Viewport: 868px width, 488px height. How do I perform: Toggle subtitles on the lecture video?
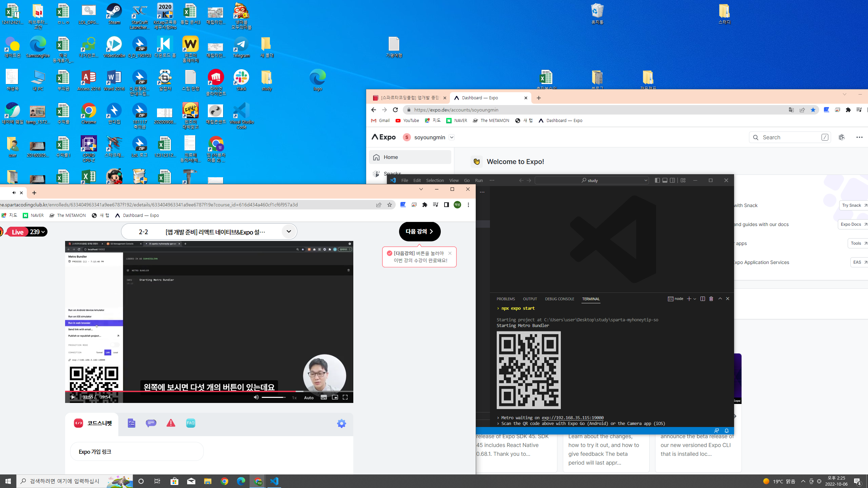tap(324, 397)
